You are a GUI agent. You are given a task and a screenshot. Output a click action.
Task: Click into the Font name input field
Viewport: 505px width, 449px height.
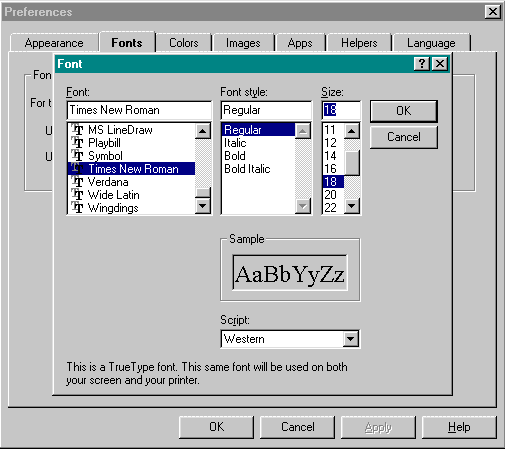[x=139, y=110]
